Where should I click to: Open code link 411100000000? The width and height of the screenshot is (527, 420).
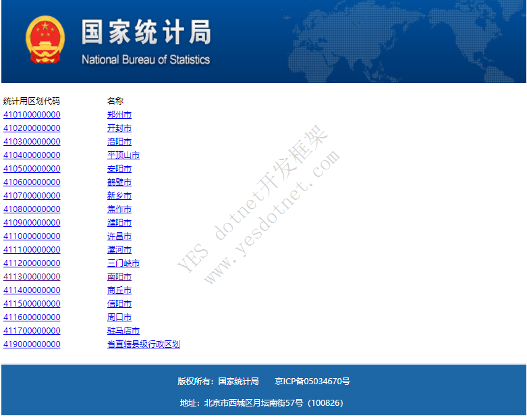[32, 250]
